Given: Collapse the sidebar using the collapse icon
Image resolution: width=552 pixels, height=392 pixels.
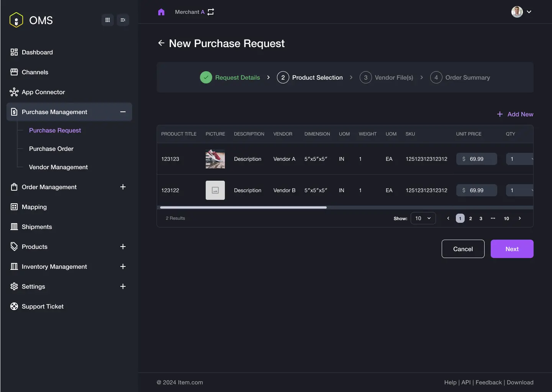Looking at the screenshot, I should point(123,20).
